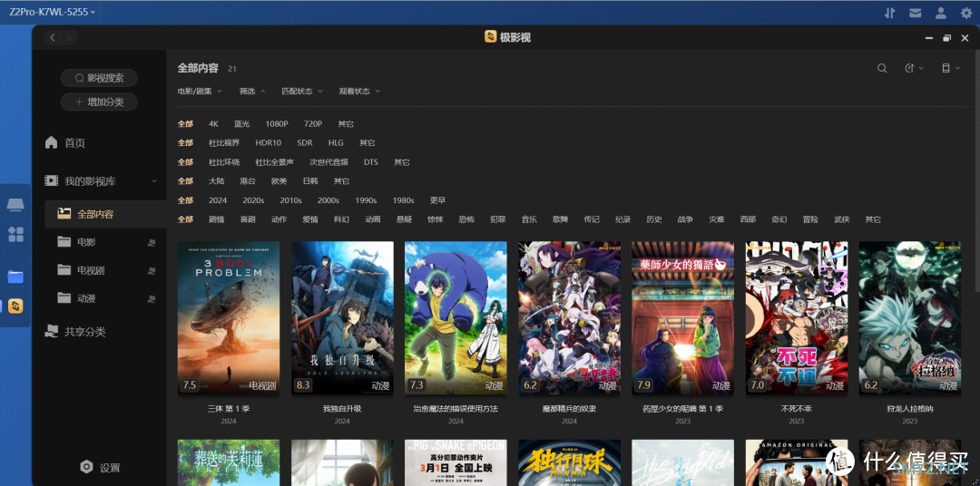Click the yellow 极影视 dock icon
The image size is (980, 486).
15,306
